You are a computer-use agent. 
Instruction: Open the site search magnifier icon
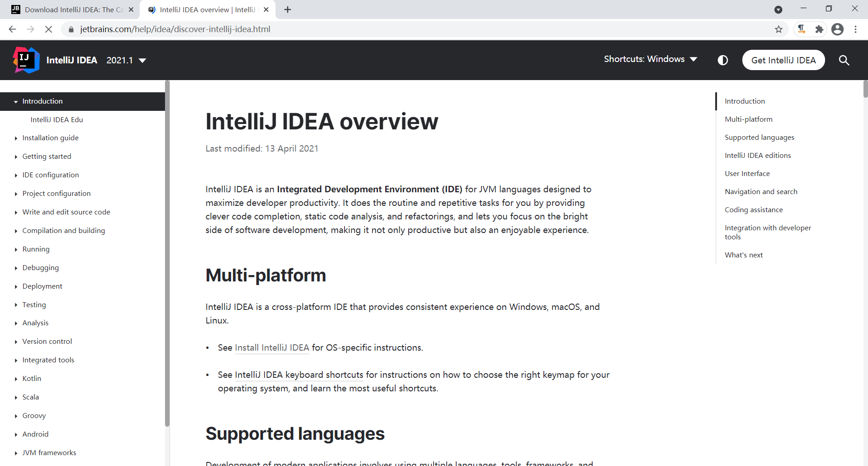844,60
